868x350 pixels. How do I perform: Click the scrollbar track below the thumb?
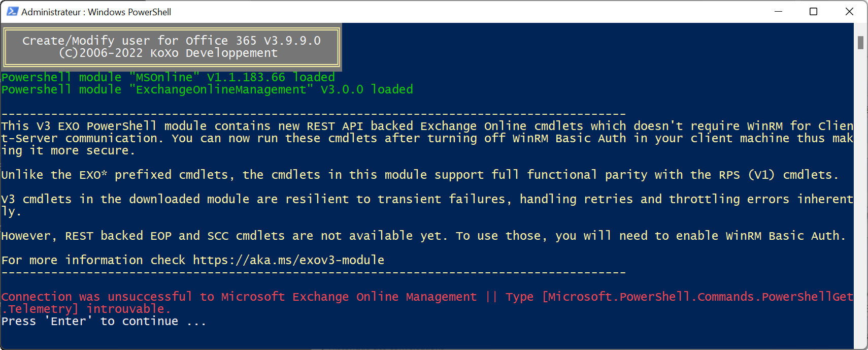860,198
